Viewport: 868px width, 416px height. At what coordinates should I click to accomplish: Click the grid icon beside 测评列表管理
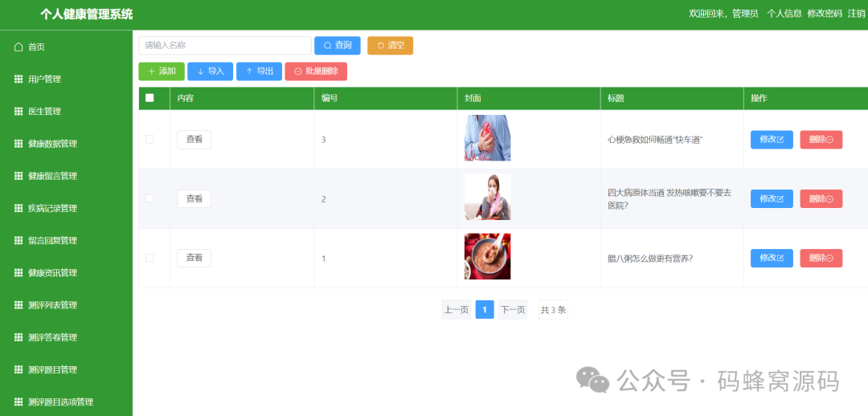[18, 305]
